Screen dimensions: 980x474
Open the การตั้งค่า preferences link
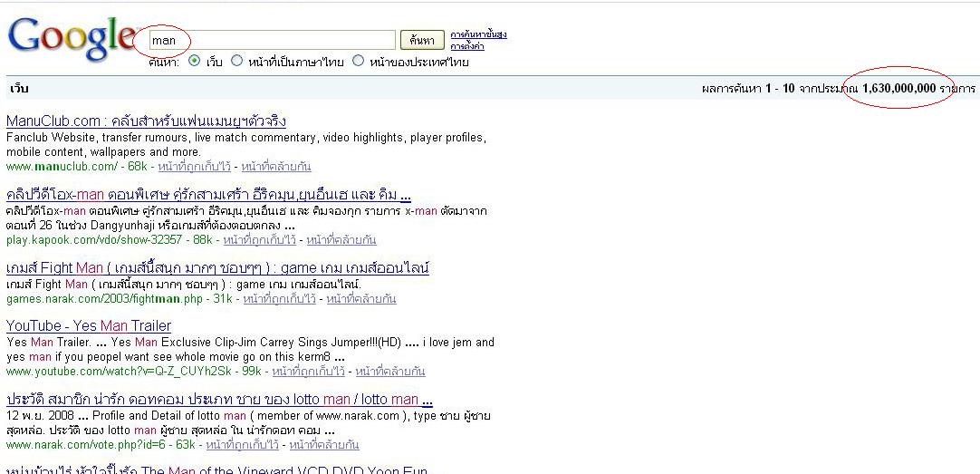click(x=467, y=46)
